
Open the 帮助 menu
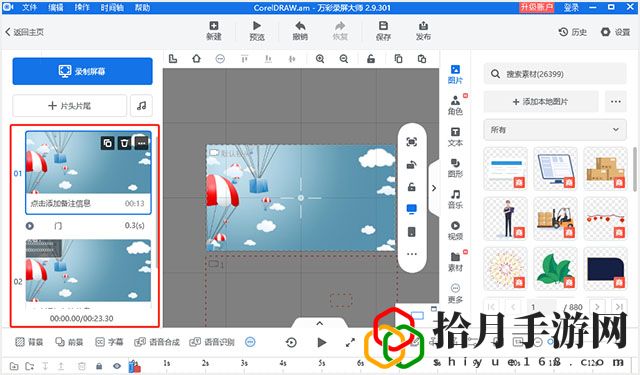(142, 7)
